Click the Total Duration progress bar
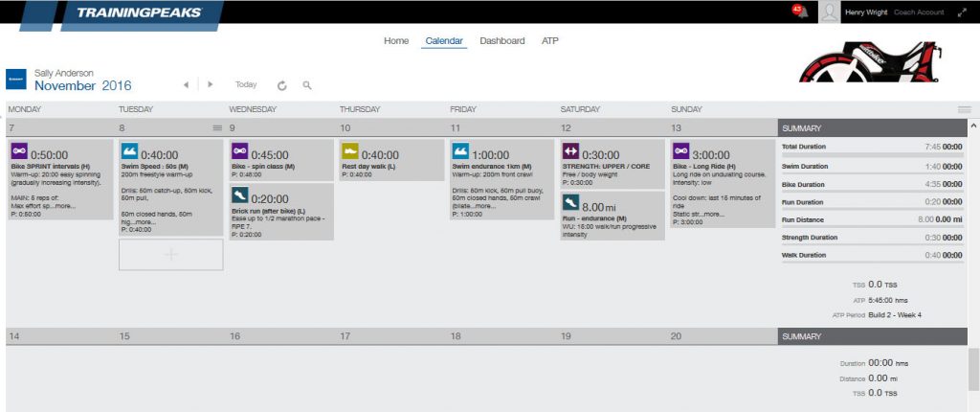980x412 pixels. (x=872, y=154)
